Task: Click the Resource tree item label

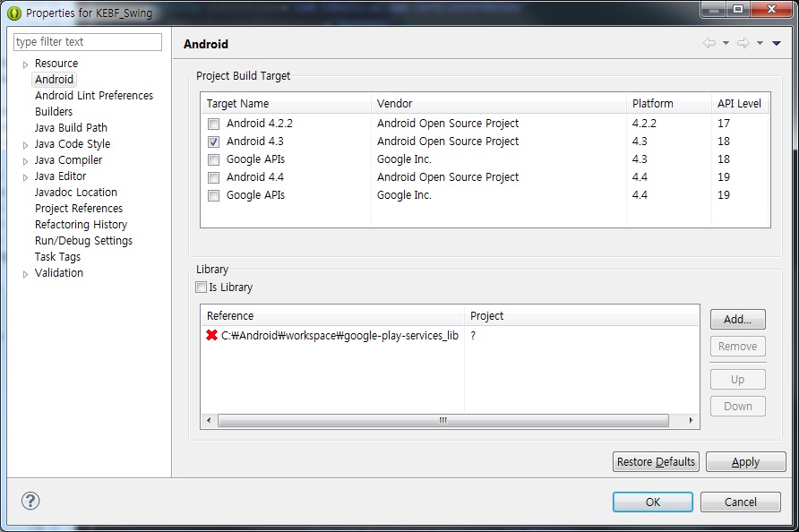Action: [x=56, y=64]
